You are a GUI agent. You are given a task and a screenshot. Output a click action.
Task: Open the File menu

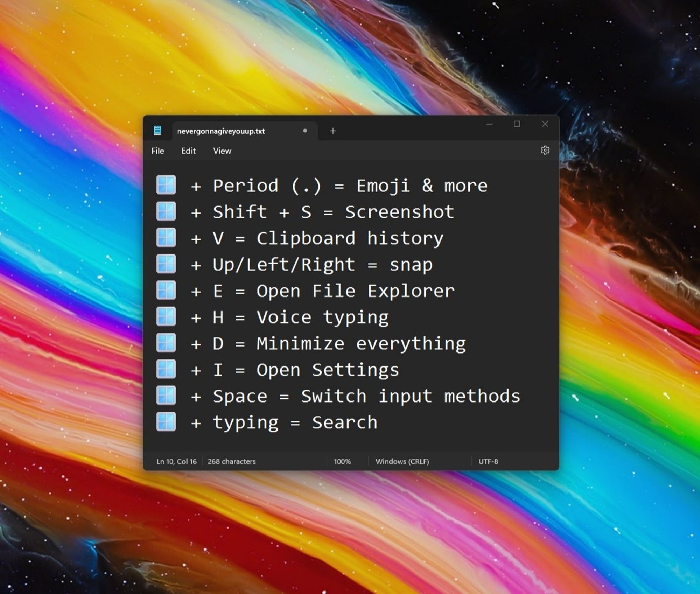pos(157,151)
